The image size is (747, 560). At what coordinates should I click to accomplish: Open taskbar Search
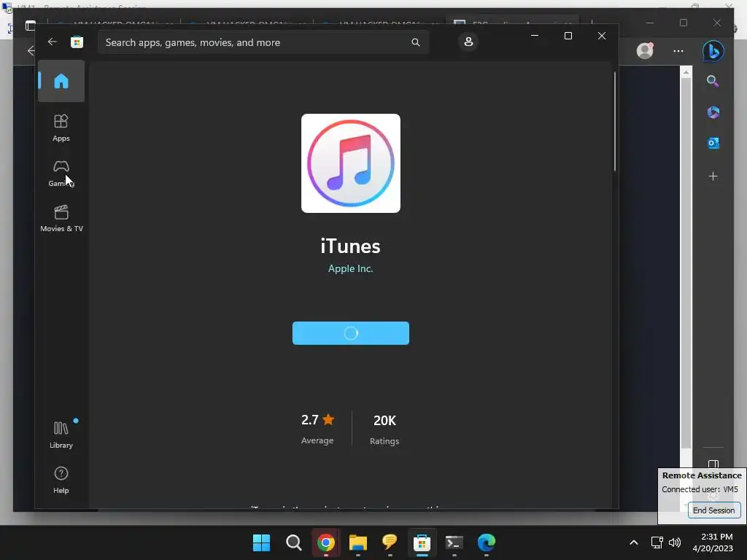coord(293,542)
